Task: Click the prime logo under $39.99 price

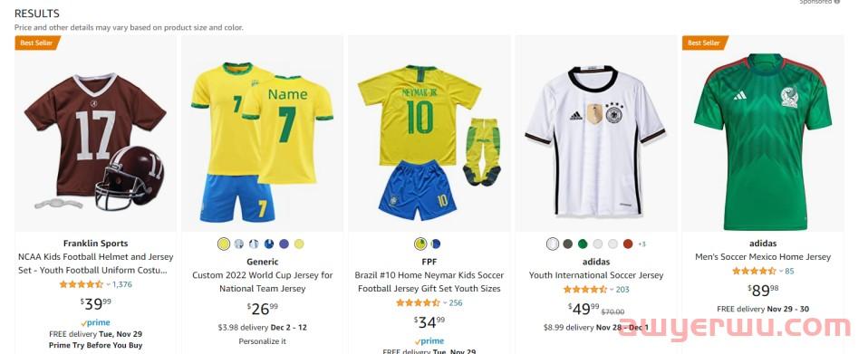Action: tap(95, 322)
